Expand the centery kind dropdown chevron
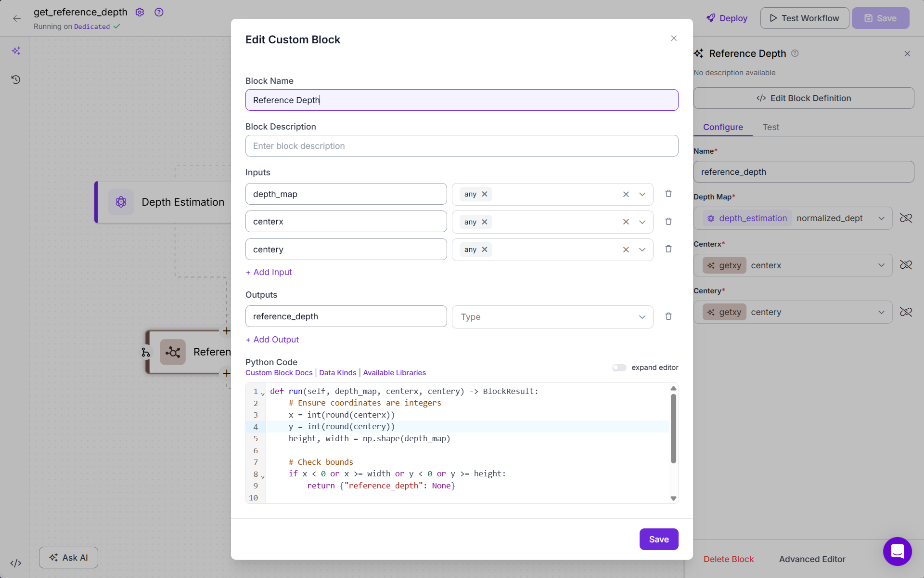 pyautogui.click(x=642, y=250)
